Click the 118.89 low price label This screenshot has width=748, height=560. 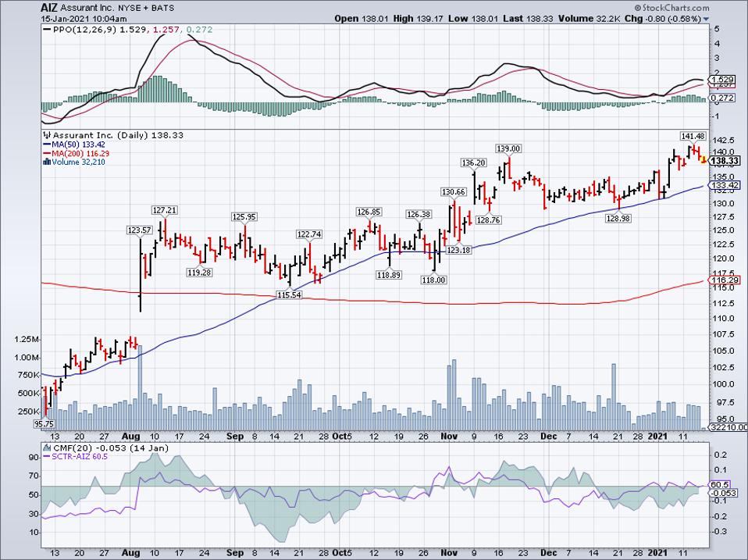[x=388, y=275]
